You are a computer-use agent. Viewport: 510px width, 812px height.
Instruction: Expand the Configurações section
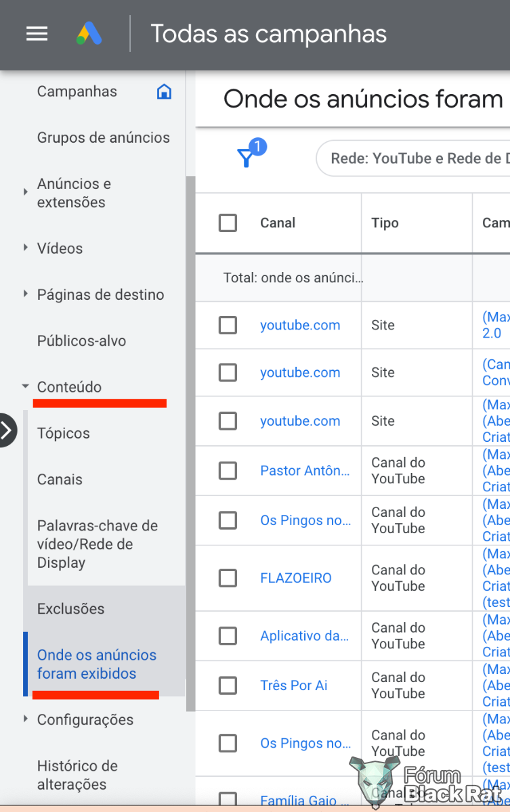point(26,719)
